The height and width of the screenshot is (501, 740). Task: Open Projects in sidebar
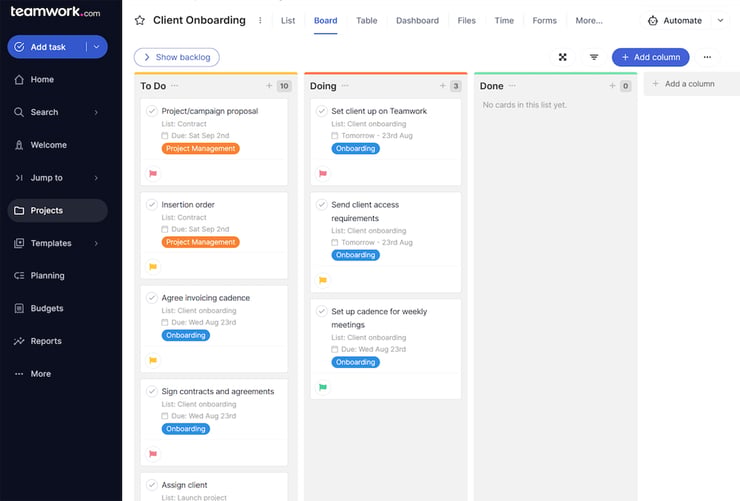[x=57, y=210]
